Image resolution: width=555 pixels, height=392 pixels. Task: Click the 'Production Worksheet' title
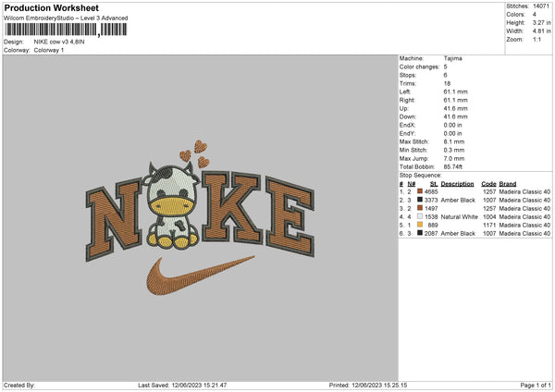[51, 7]
